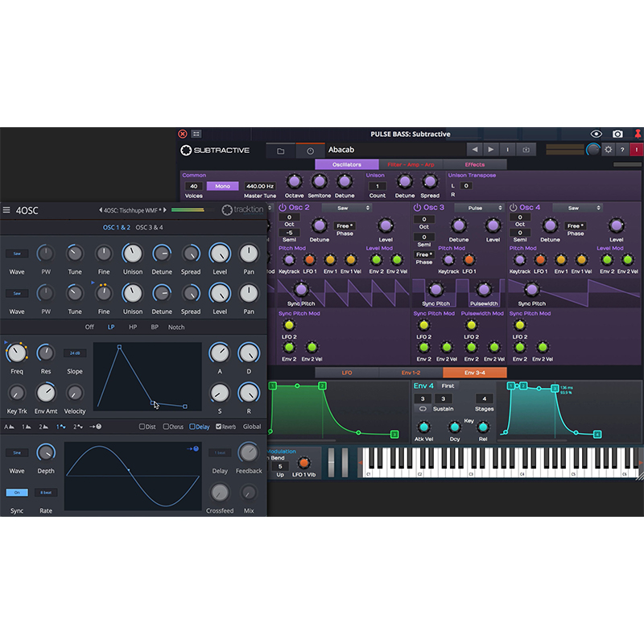
Task: Switch to Env 1-2 tab
Action: (411, 373)
